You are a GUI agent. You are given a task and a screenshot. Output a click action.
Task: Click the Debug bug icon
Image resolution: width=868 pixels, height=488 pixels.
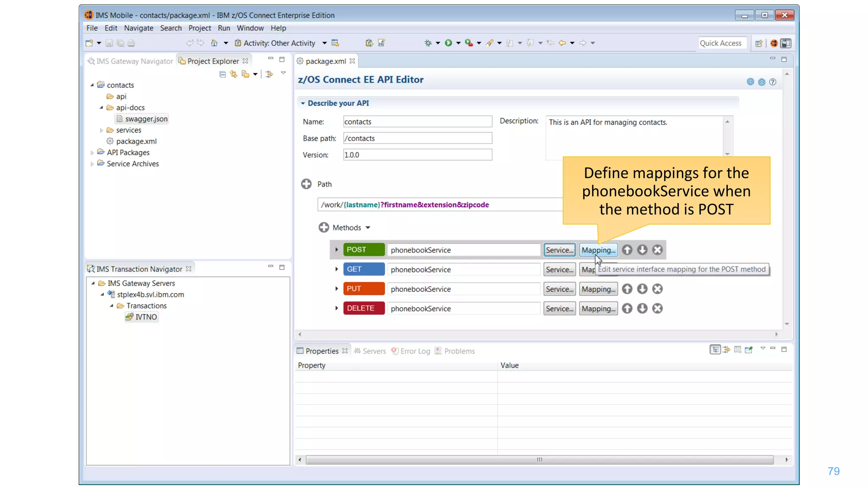tap(428, 43)
